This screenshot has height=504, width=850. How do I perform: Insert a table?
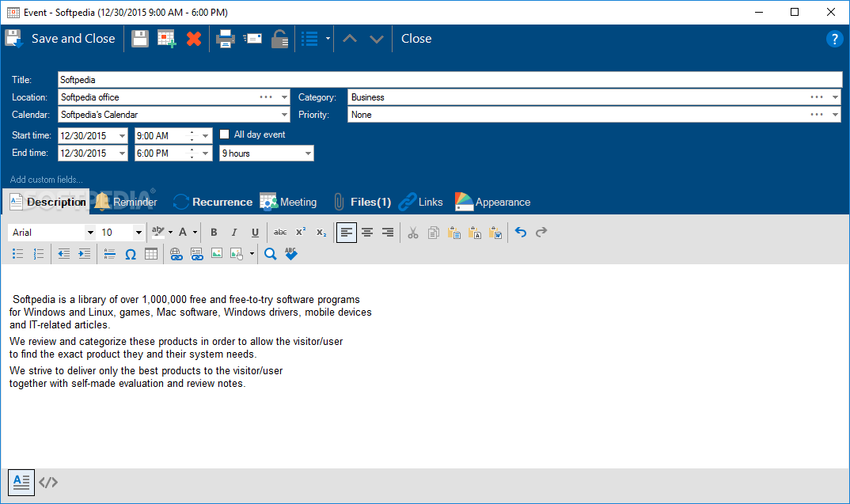(151, 254)
